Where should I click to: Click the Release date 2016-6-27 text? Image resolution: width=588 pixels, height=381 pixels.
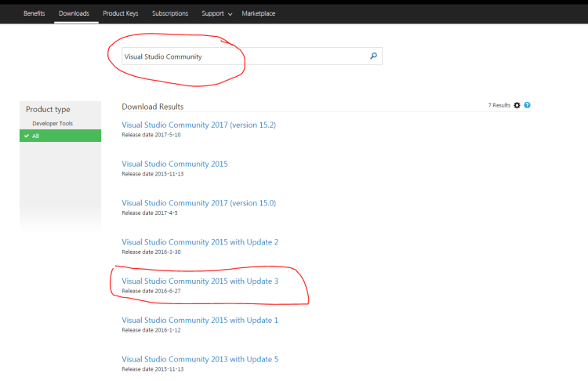[x=151, y=291]
